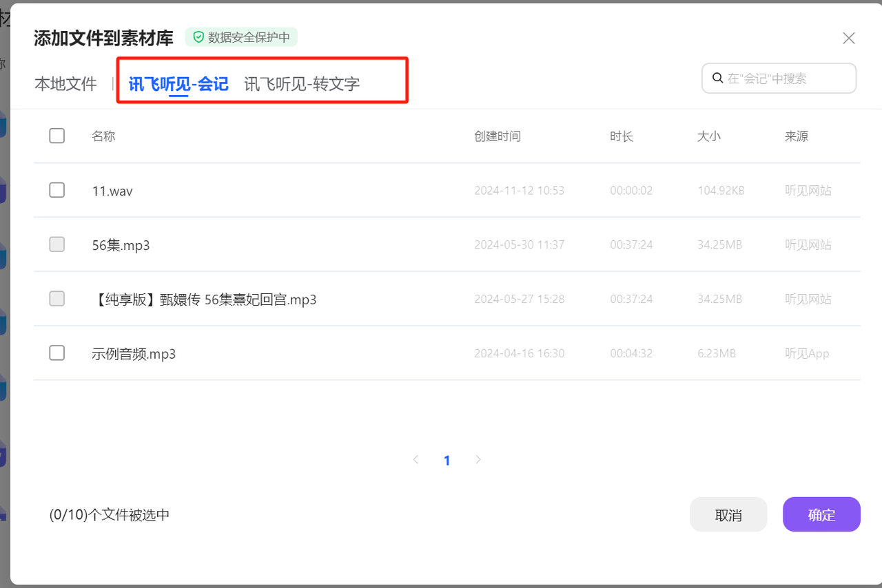The image size is (882, 588).
Task: Click date 2024-11-12 10:53
Action: (519, 191)
